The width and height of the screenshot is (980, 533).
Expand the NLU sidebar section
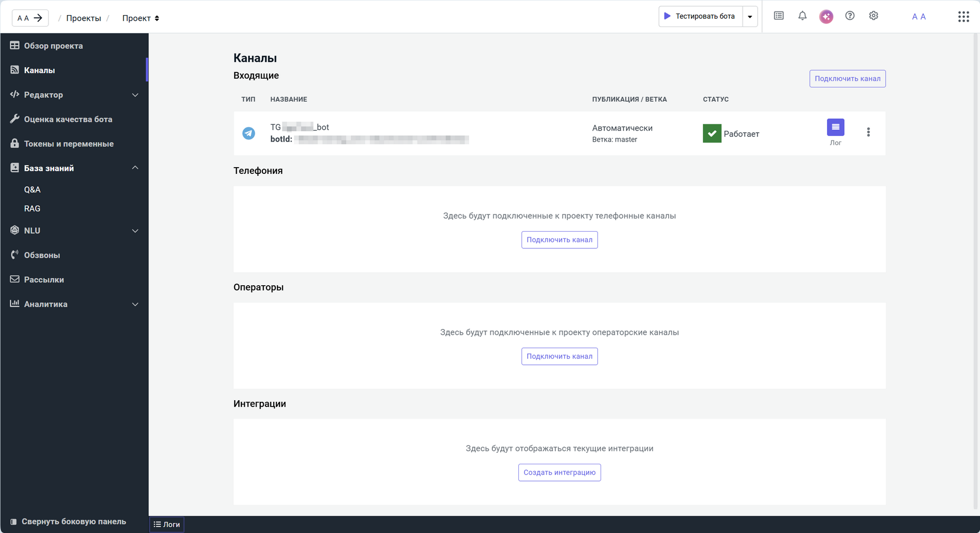(x=74, y=231)
